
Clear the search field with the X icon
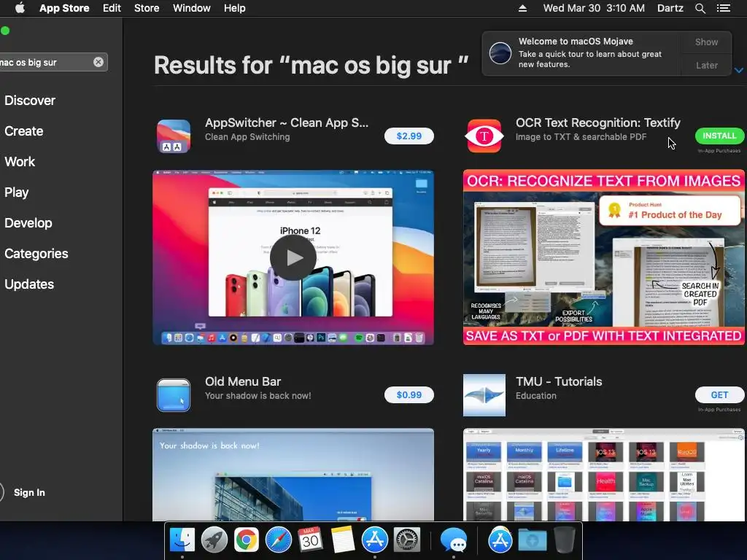[98, 62]
